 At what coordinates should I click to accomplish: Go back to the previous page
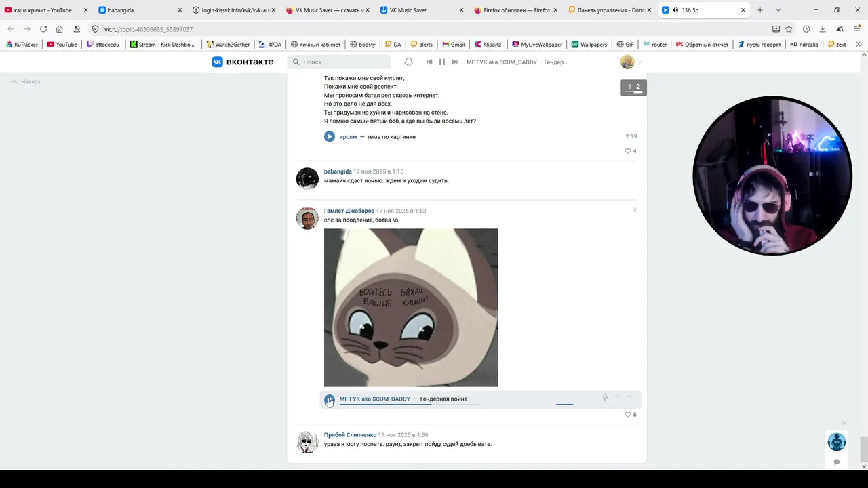pos(11,29)
